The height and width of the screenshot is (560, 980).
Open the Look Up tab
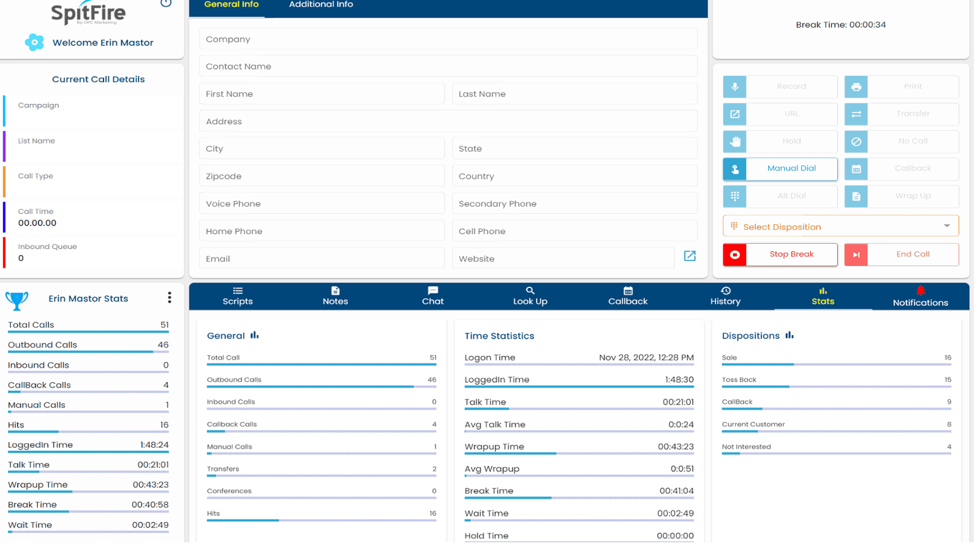point(530,297)
